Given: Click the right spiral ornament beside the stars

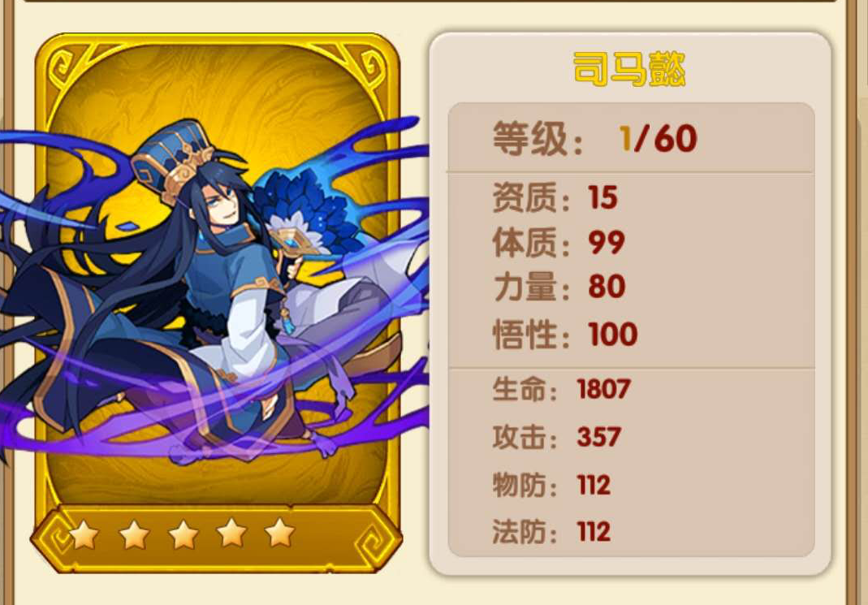Looking at the screenshot, I should tap(377, 538).
